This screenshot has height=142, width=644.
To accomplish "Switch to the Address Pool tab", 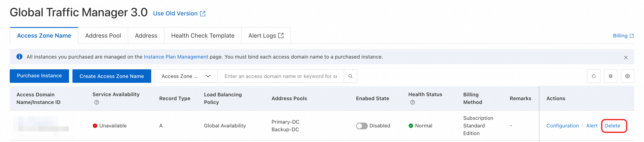I will click(x=103, y=36).
